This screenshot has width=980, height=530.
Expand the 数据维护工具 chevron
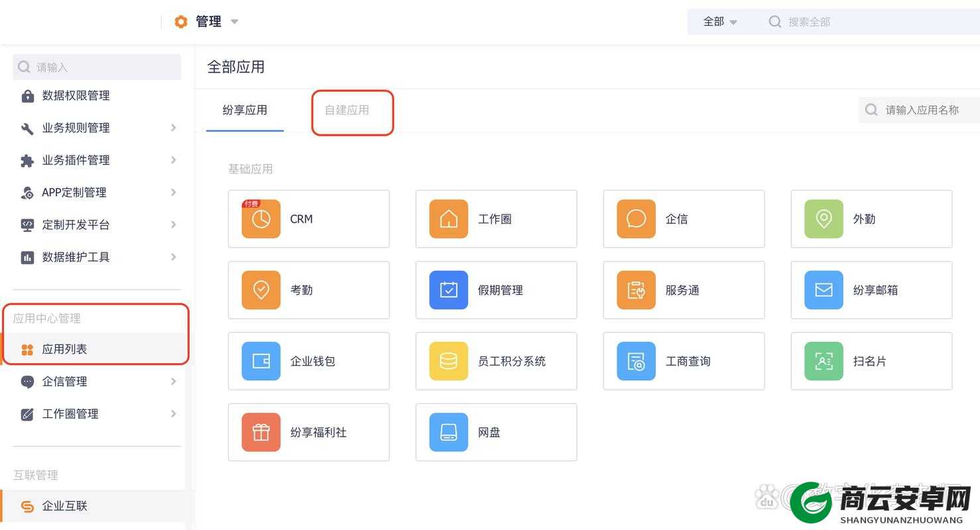173,256
